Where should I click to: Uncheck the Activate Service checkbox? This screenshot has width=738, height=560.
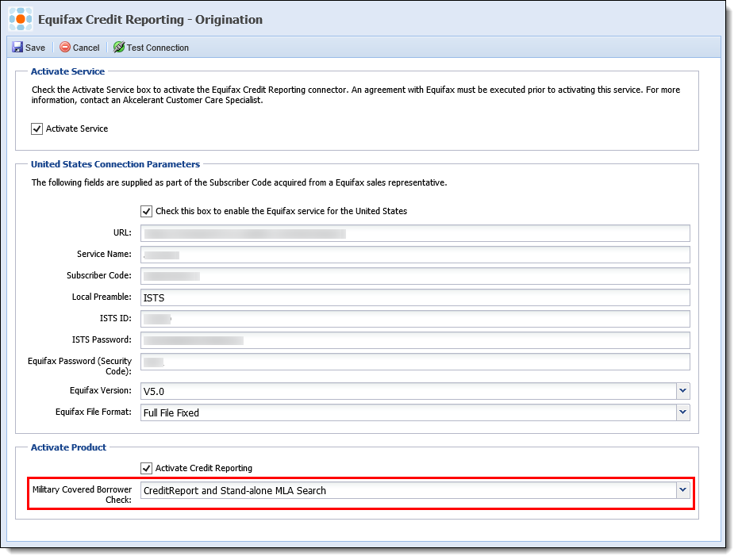tap(37, 129)
